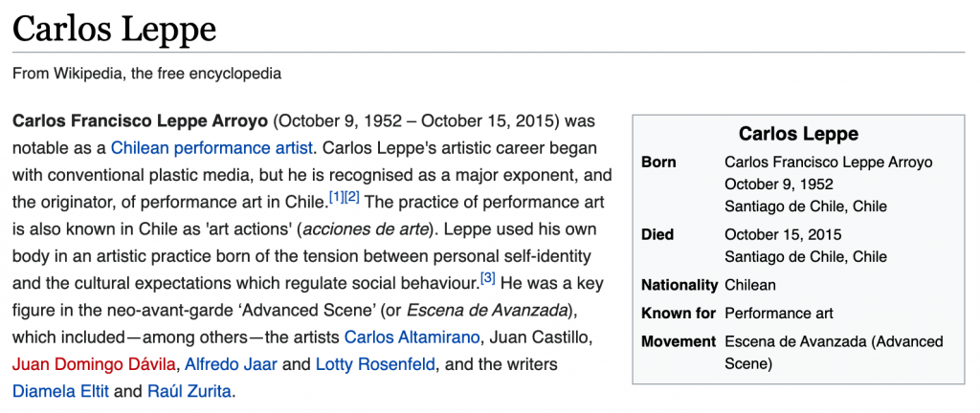Click the 'Died' label in infobox

tap(657, 234)
